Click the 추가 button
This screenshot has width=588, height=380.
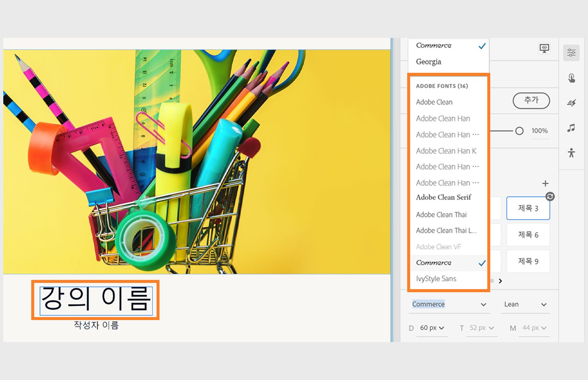pos(531,100)
